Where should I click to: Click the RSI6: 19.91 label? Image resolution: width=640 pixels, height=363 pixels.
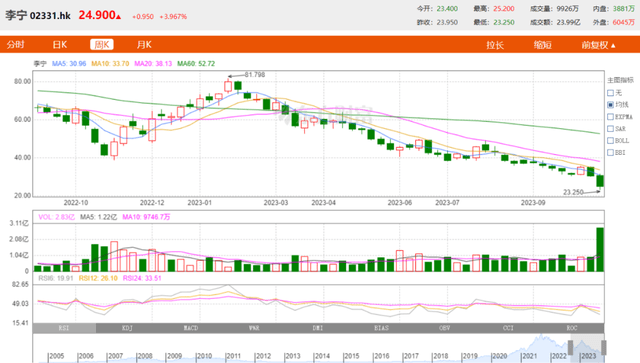point(56,278)
